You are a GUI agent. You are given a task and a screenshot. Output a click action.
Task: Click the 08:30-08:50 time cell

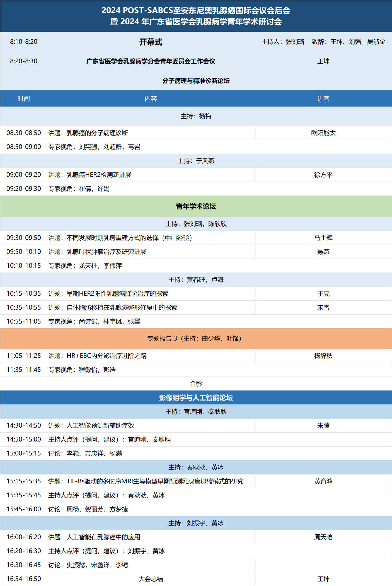tap(24, 133)
